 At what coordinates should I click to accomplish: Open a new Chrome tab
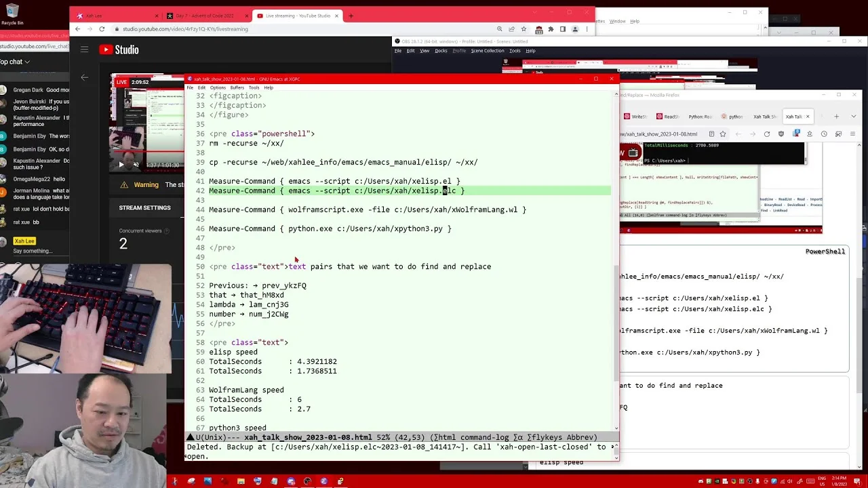click(351, 16)
